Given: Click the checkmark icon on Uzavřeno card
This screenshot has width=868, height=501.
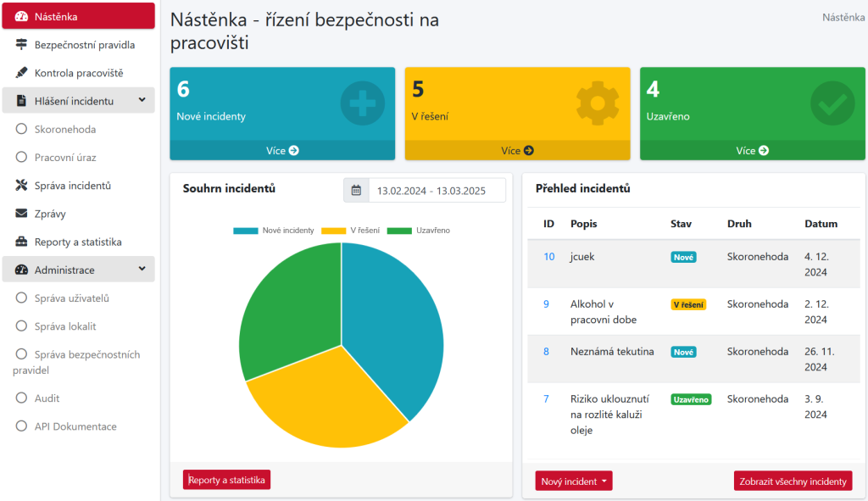Looking at the screenshot, I should (x=832, y=103).
